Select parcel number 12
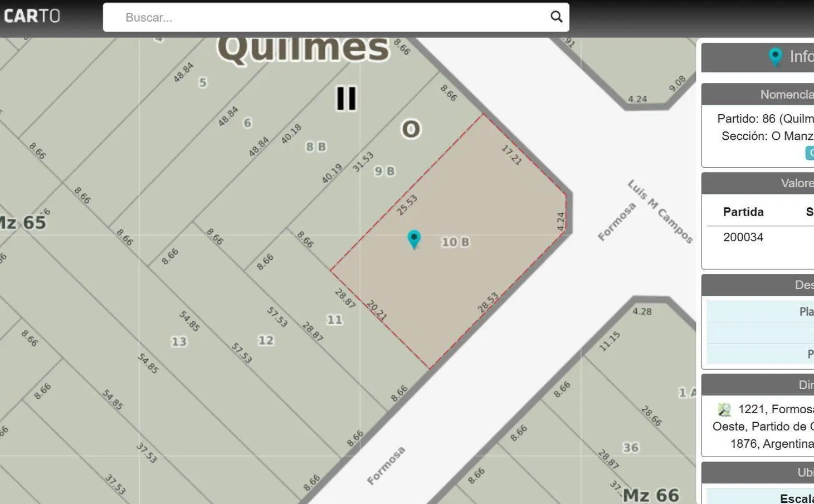 pos(266,340)
